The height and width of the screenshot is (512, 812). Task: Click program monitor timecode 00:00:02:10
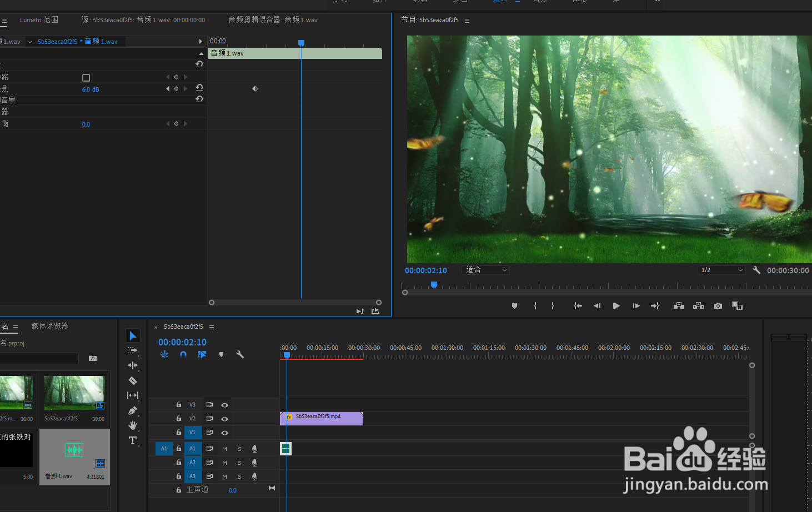pos(426,270)
